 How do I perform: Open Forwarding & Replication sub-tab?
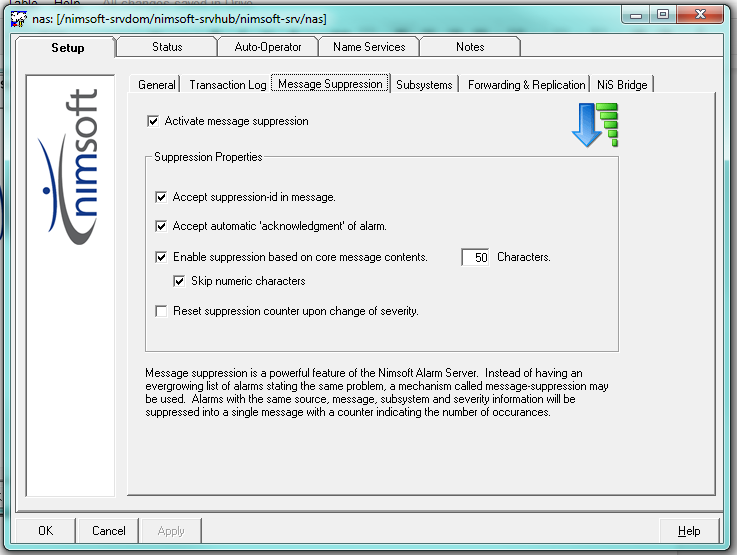pyautogui.click(x=526, y=85)
